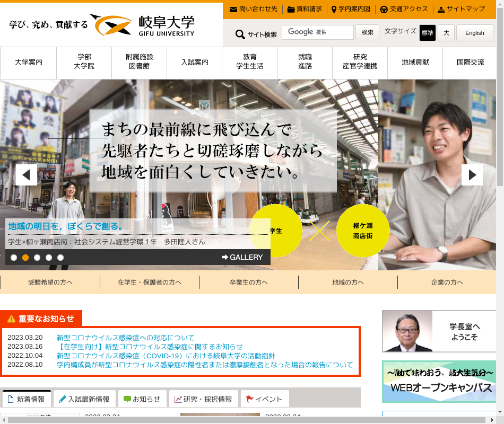The height and width of the screenshot is (424, 504).
Task: Open 新型コロナウイルス感染症への対応について notice
Action: [126, 338]
